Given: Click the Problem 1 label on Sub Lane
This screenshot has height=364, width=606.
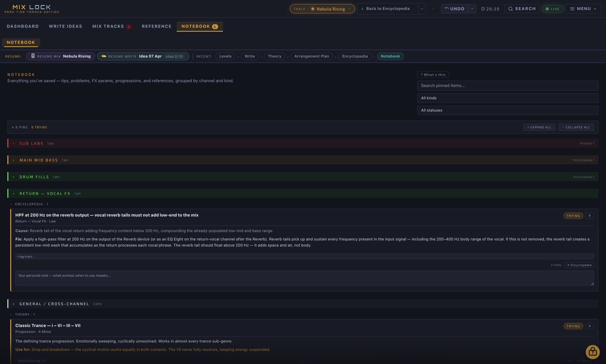Looking at the screenshot, I should (x=587, y=143).
